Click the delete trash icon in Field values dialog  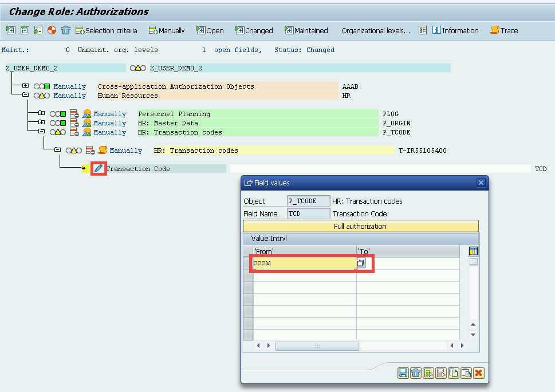[416, 373]
